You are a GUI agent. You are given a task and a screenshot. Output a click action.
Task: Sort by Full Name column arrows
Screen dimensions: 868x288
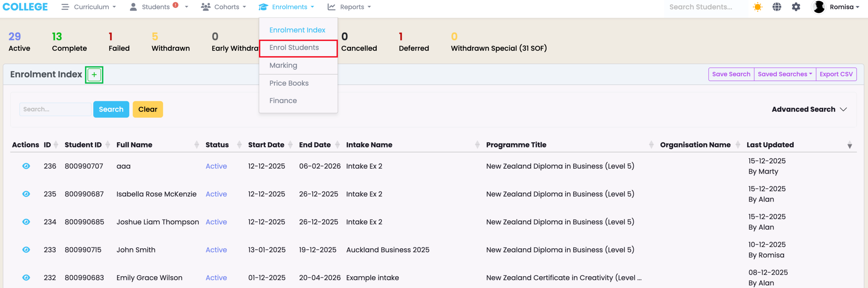point(197,145)
